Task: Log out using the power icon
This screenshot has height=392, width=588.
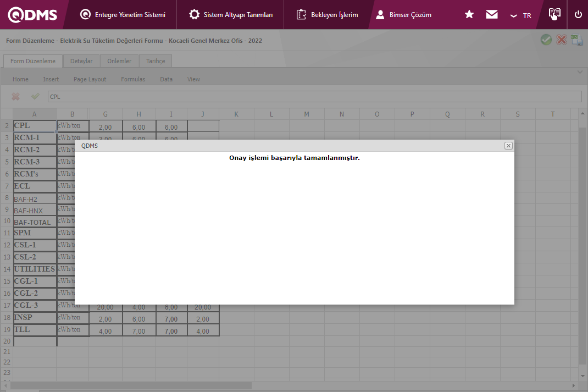Action: (x=578, y=15)
